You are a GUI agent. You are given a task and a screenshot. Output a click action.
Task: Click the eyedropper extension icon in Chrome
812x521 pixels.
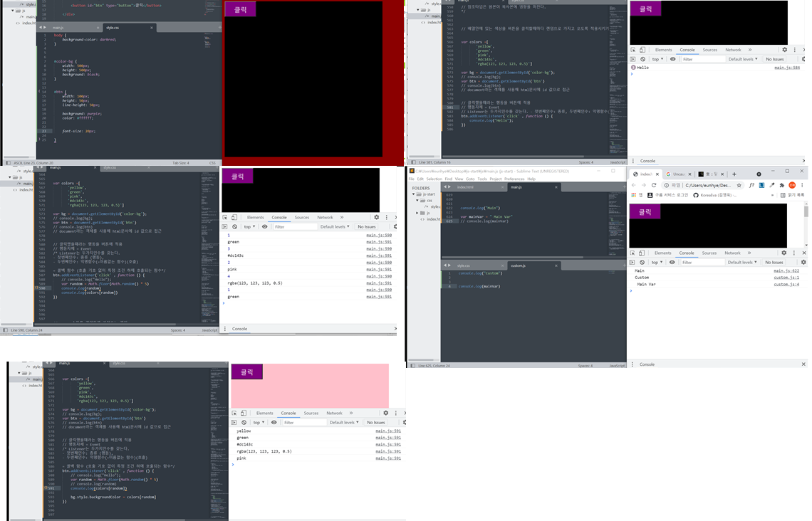point(771,185)
